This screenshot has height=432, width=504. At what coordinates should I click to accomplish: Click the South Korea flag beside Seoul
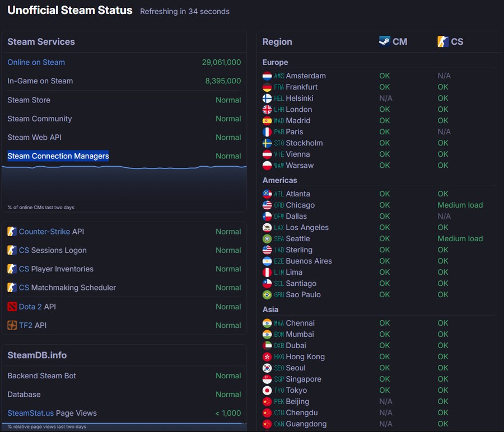[267, 368]
